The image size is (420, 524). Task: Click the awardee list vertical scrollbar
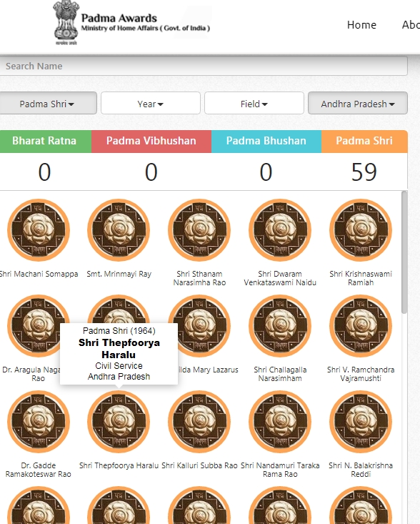click(x=404, y=252)
